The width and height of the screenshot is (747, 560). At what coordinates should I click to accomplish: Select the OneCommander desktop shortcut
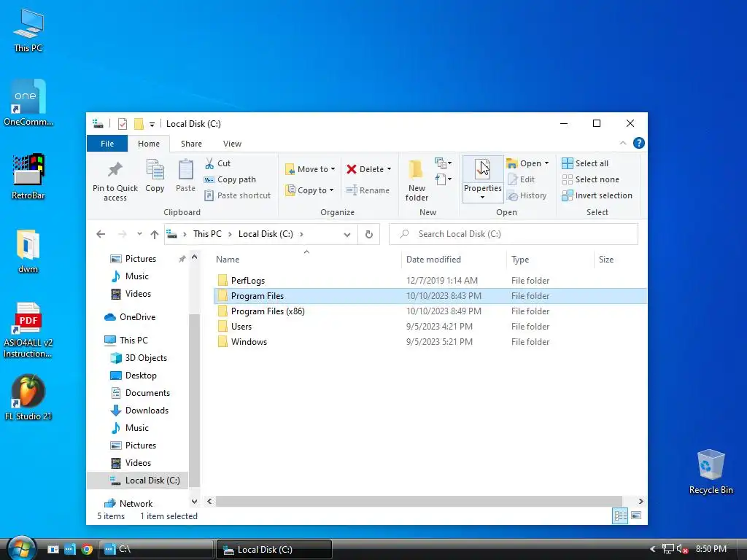click(x=28, y=102)
